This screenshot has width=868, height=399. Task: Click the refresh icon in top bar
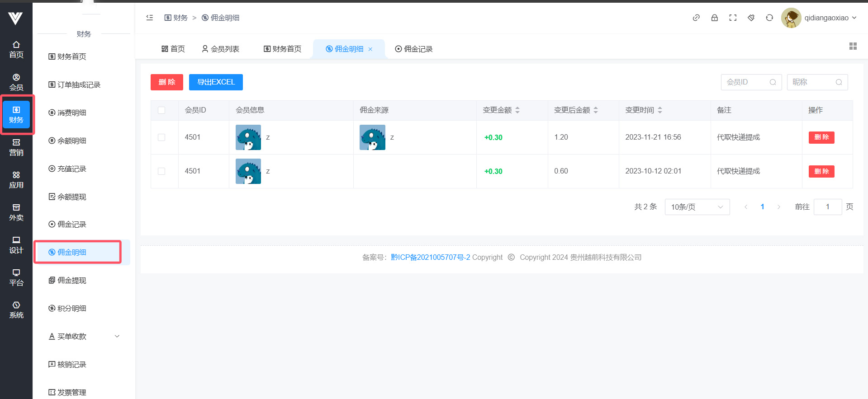pos(769,18)
